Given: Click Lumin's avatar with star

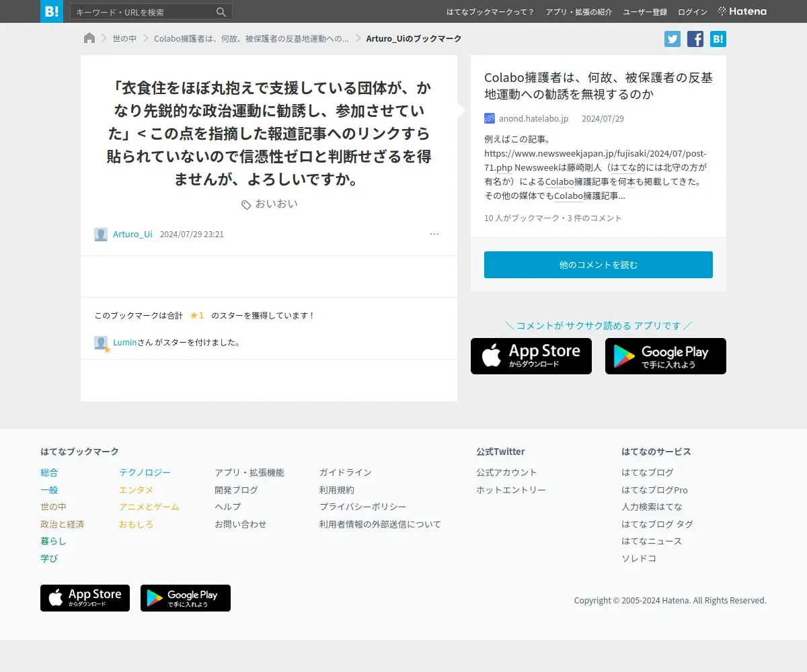Looking at the screenshot, I should [x=102, y=343].
